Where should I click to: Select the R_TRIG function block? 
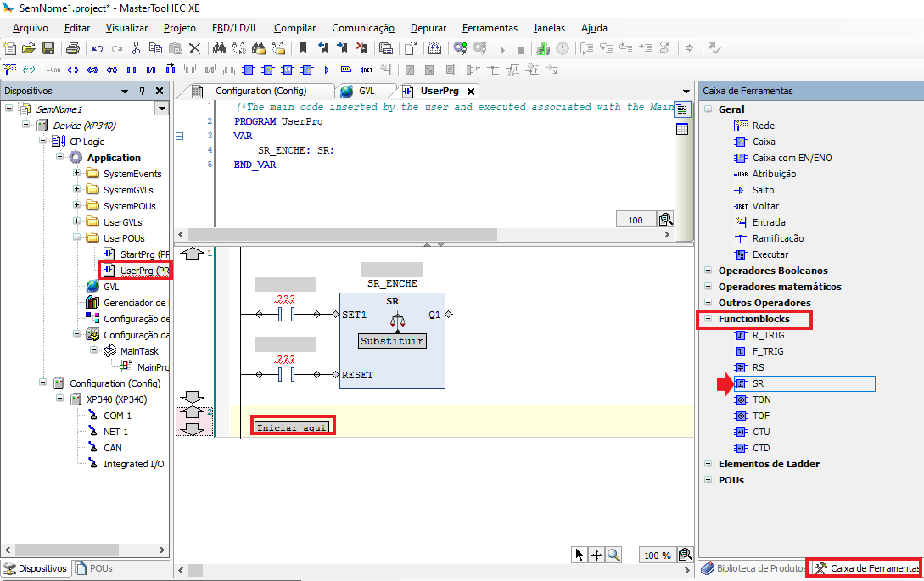point(767,335)
